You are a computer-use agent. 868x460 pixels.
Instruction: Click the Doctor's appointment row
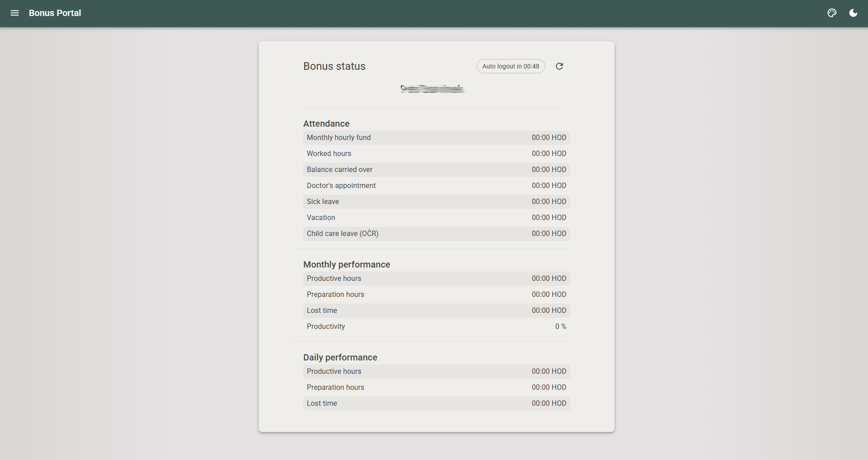(436, 186)
